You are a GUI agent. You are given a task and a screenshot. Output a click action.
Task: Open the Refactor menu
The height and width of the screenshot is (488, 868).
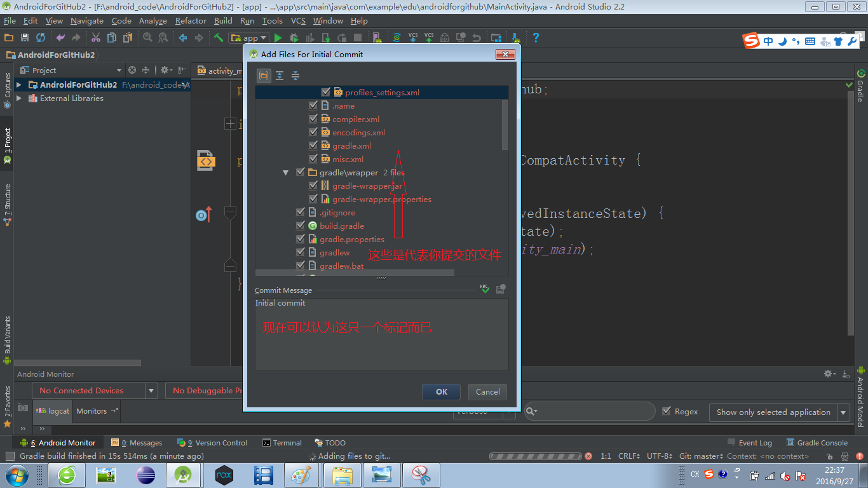tap(191, 20)
